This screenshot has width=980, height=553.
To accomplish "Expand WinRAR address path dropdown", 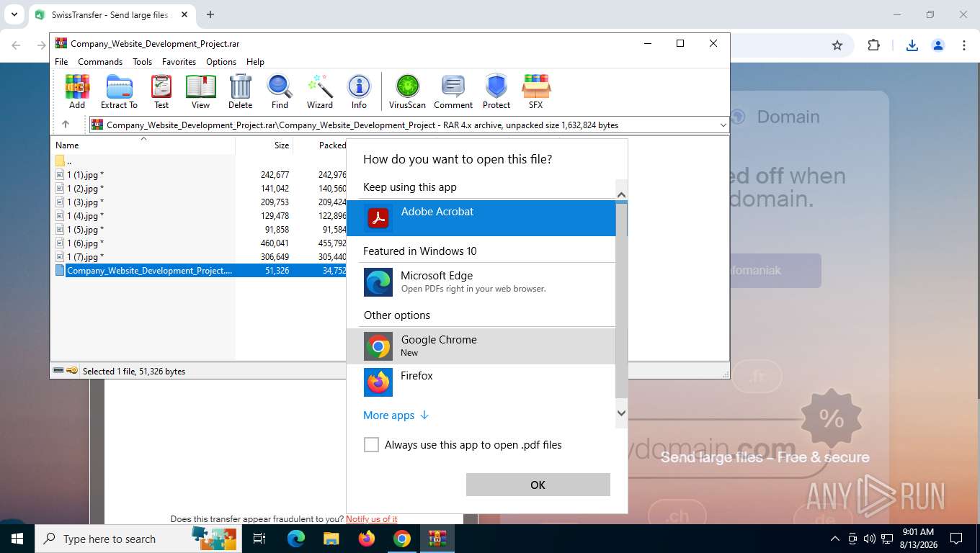I will 723,125.
